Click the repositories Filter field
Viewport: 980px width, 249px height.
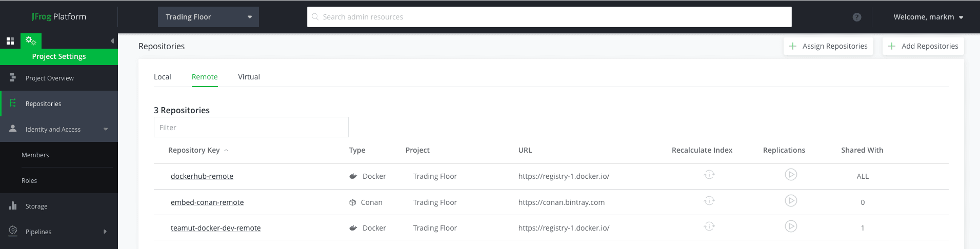(251, 127)
